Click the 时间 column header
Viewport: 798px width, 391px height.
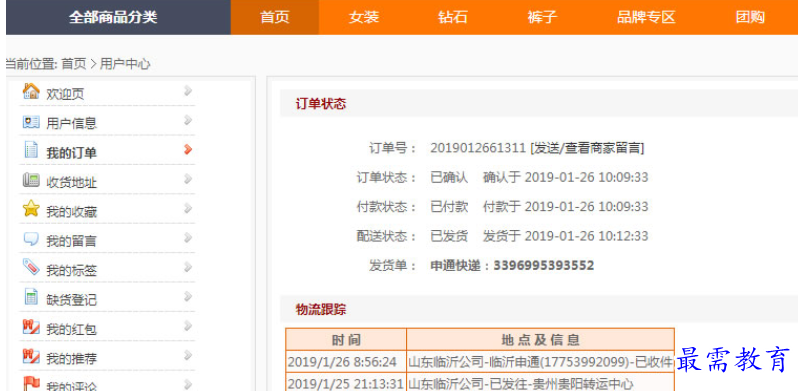pos(346,340)
